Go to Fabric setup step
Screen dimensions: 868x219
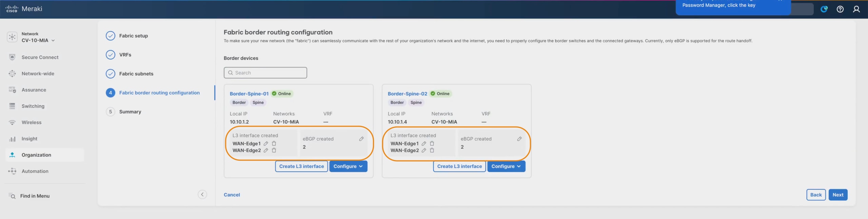(x=133, y=36)
